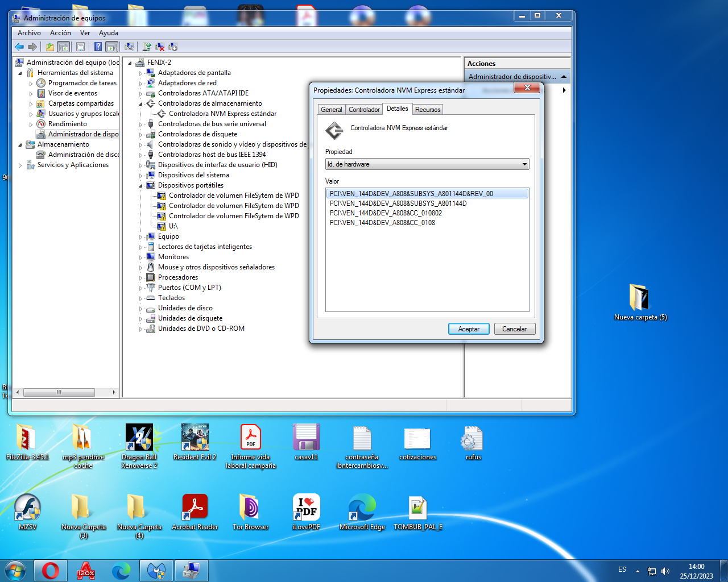Open the Archivo menu
Screen dimensions: 728x582
coord(29,33)
